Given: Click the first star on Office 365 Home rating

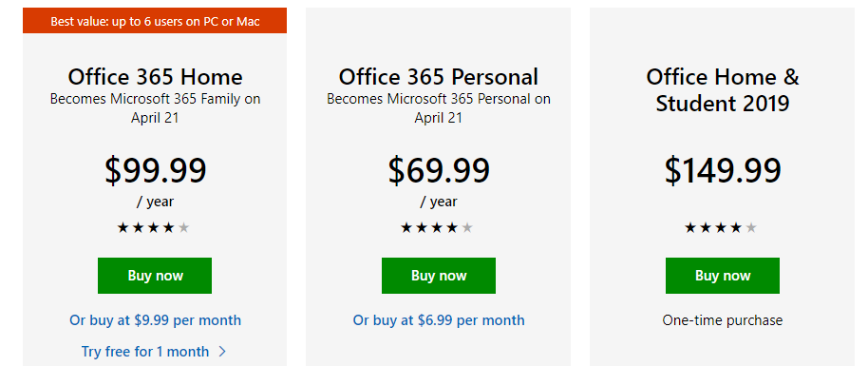Looking at the screenshot, I should pos(123,227).
